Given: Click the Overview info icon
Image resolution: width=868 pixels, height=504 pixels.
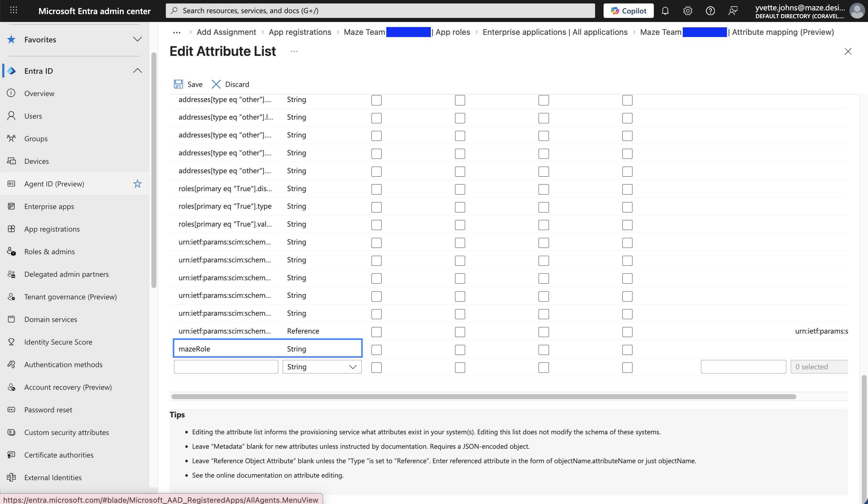Looking at the screenshot, I should click(x=11, y=93).
